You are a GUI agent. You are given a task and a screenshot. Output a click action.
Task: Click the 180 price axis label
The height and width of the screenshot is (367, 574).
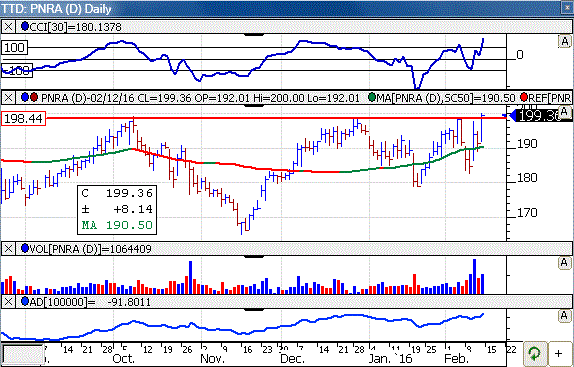point(527,178)
